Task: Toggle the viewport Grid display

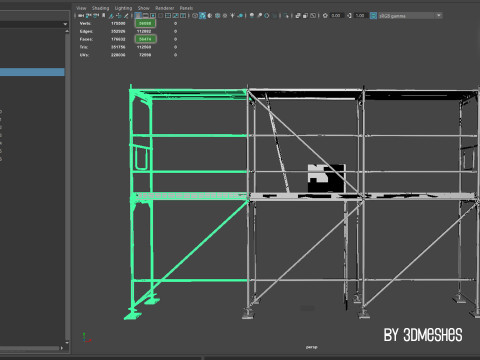Action: click(138, 16)
